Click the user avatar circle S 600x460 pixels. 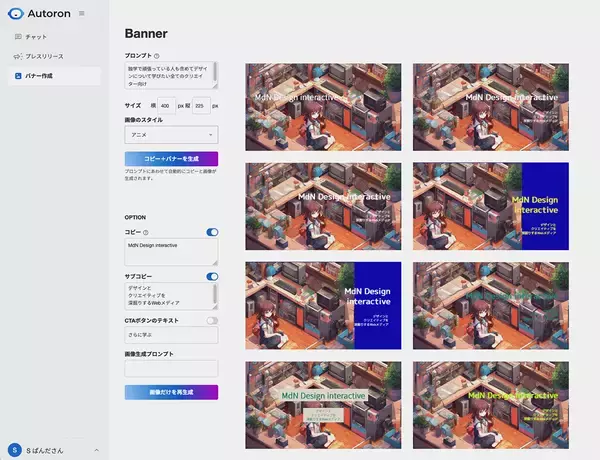tap(15, 450)
